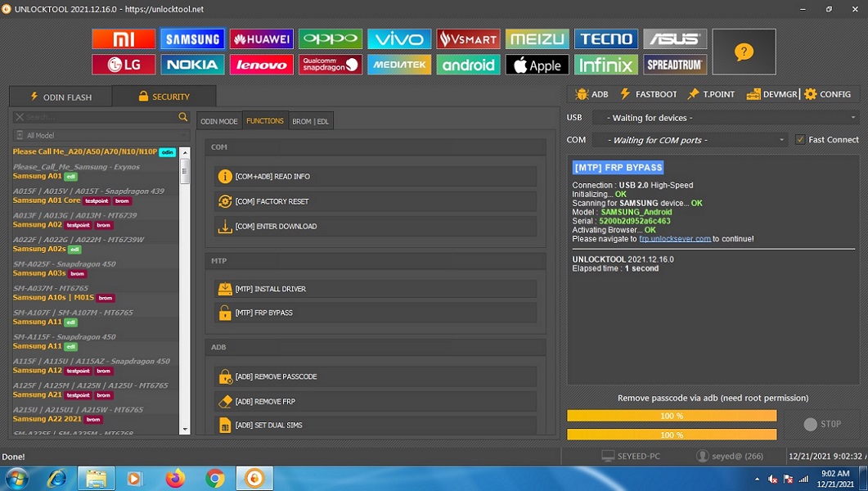The height and width of the screenshot is (491, 868).
Task: Choose the Lenovo brand icon
Action: 261,65
